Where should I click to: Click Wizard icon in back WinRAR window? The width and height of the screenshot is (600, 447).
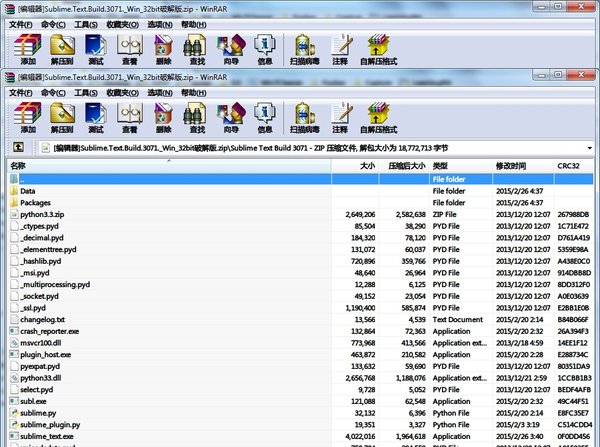coord(231,49)
